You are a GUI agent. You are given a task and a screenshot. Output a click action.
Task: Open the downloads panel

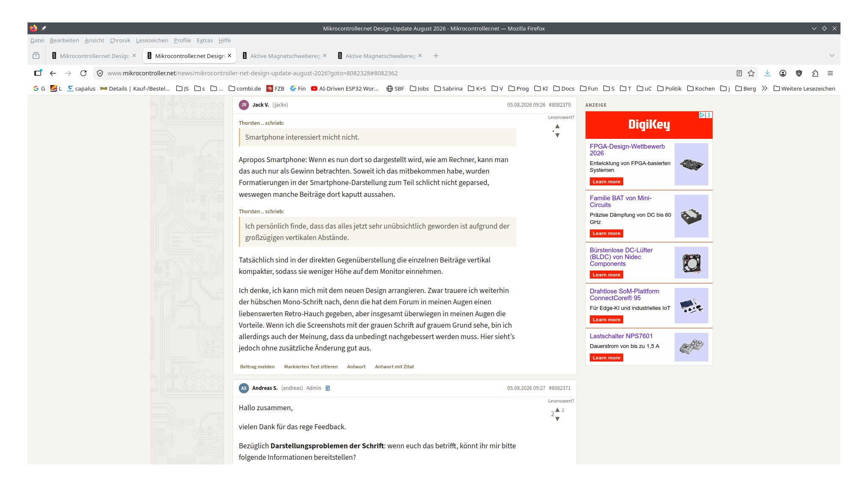pyautogui.click(x=767, y=73)
